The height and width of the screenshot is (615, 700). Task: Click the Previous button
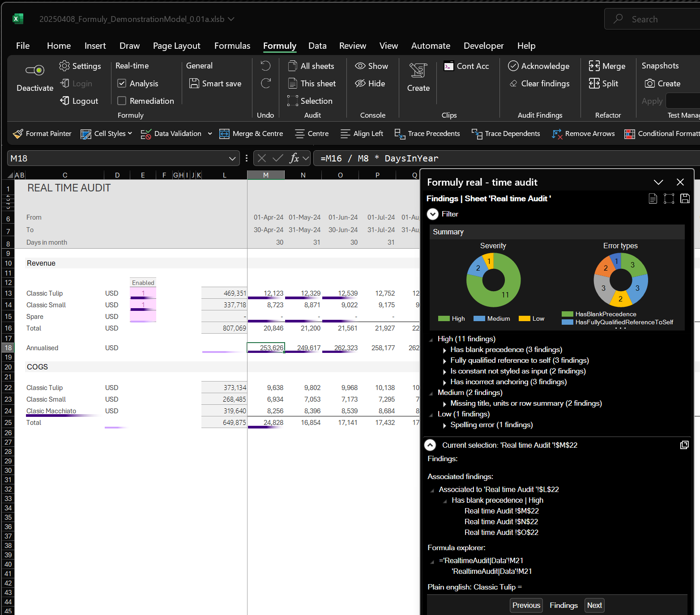[x=526, y=605]
